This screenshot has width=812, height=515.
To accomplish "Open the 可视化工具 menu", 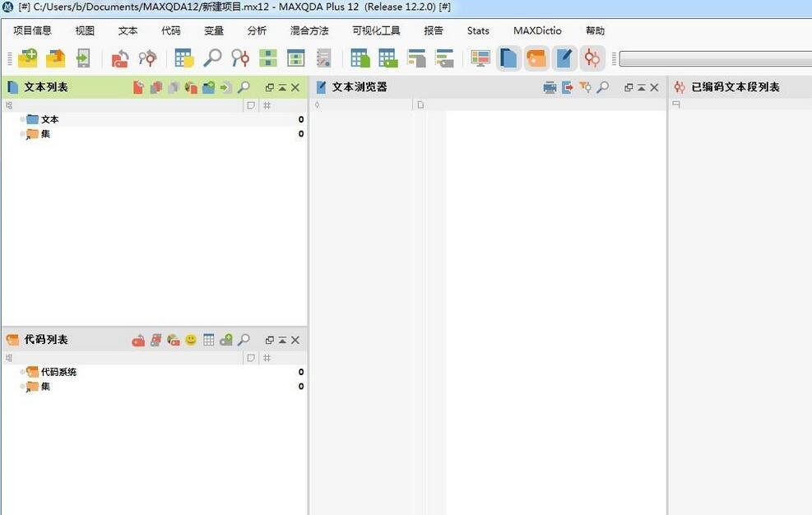I will click(x=376, y=30).
